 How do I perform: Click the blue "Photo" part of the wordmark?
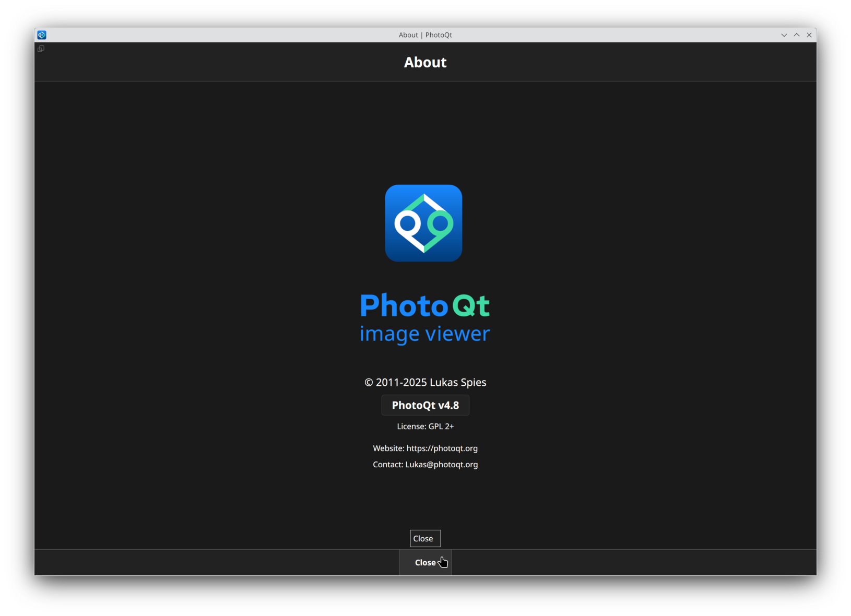tap(404, 305)
